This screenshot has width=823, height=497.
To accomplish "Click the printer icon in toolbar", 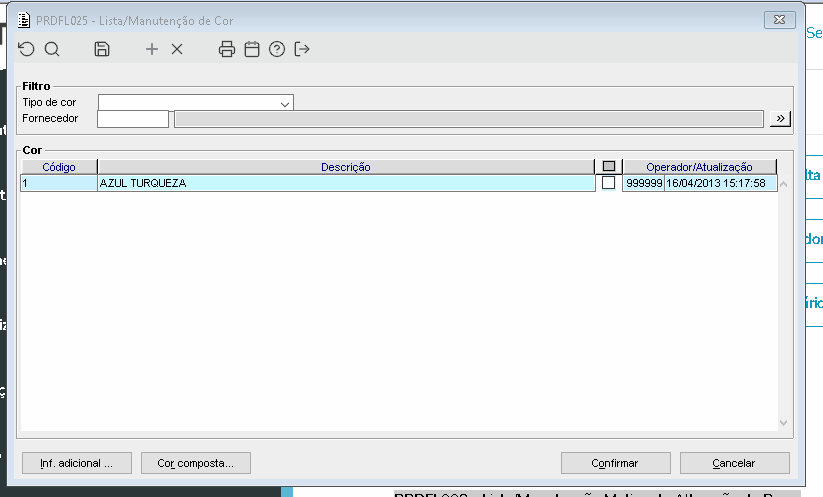I will click(x=227, y=49).
